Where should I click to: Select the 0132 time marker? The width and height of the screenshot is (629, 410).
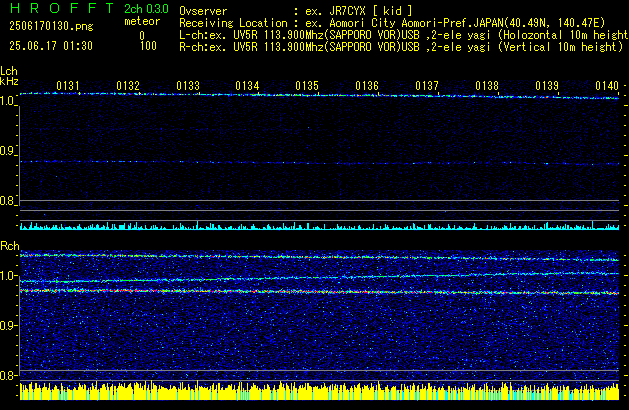pos(128,86)
